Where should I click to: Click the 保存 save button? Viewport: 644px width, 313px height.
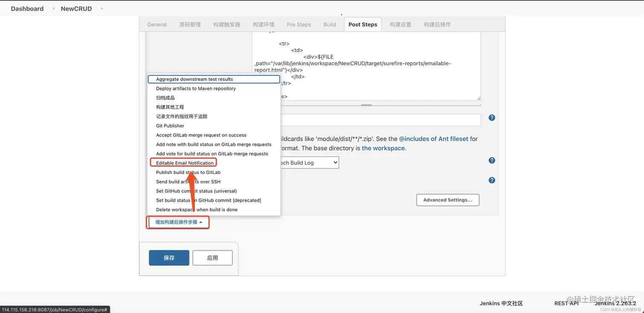pyautogui.click(x=169, y=258)
